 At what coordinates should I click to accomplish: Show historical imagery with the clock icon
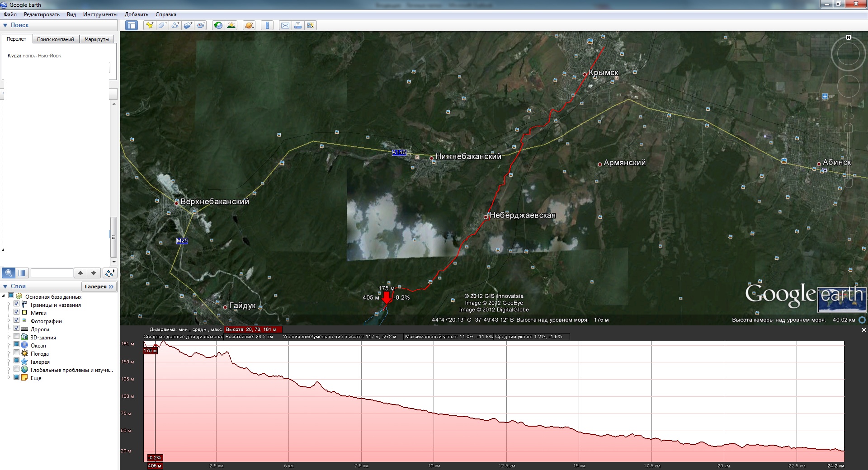click(x=218, y=25)
